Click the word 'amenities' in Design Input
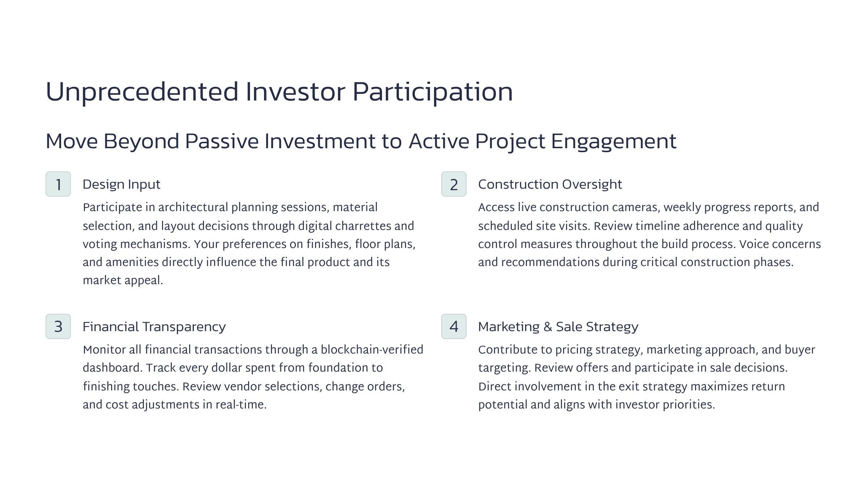Image resolution: width=868 pixels, height=488 pixels. click(132, 262)
